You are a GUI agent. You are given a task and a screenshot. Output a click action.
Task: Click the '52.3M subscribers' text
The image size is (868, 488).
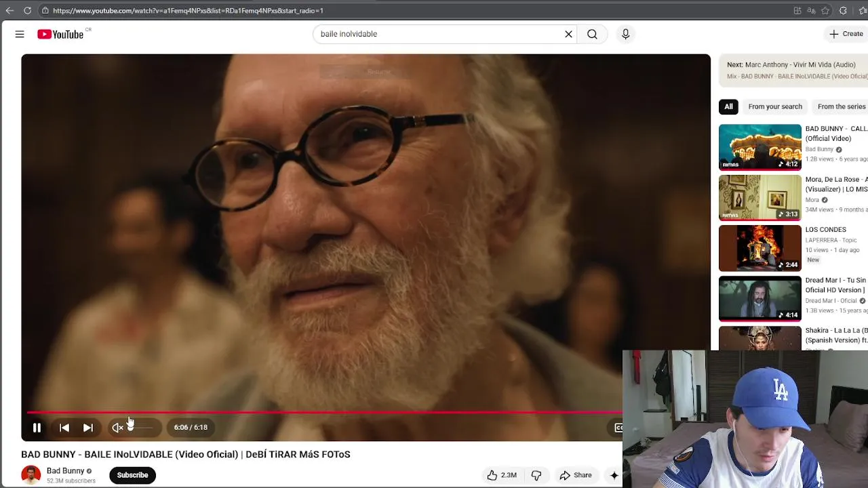[x=71, y=481]
